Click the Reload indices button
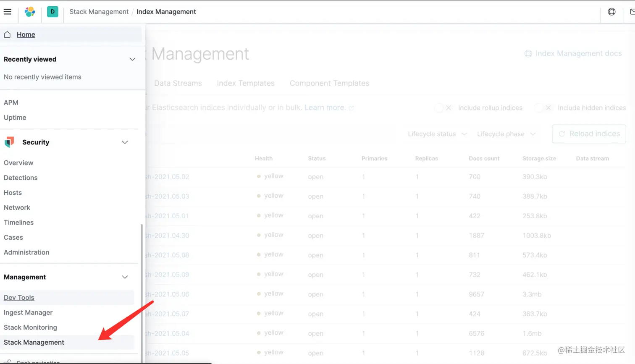Screen dimensions: 635x364 [589, 134]
